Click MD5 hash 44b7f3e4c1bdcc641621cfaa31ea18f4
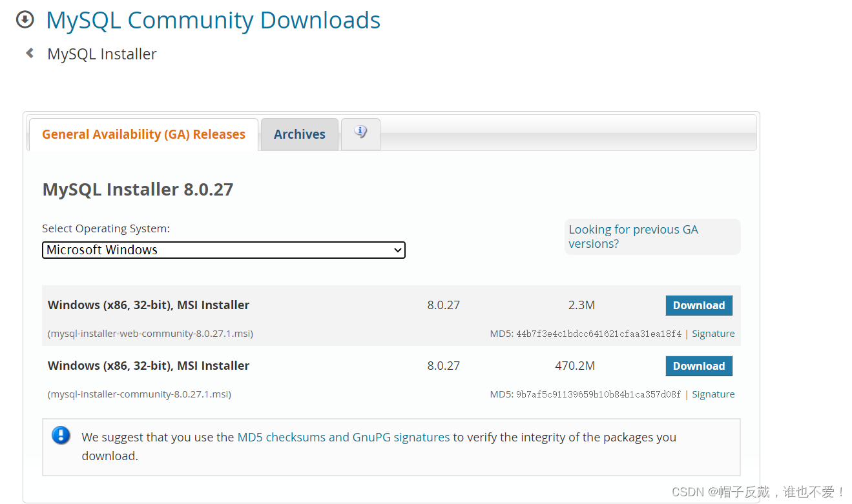852x504 pixels. click(x=599, y=334)
